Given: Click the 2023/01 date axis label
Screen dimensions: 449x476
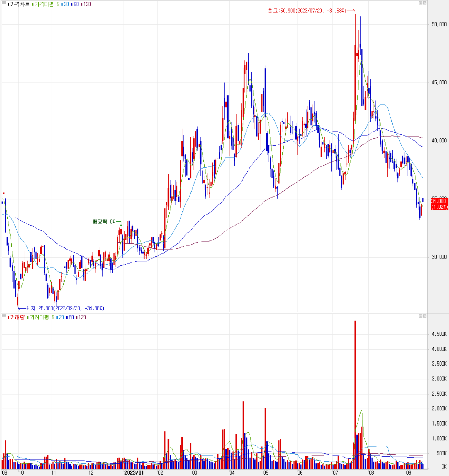Looking at the screenshot, I should click(x=134, y=472).
